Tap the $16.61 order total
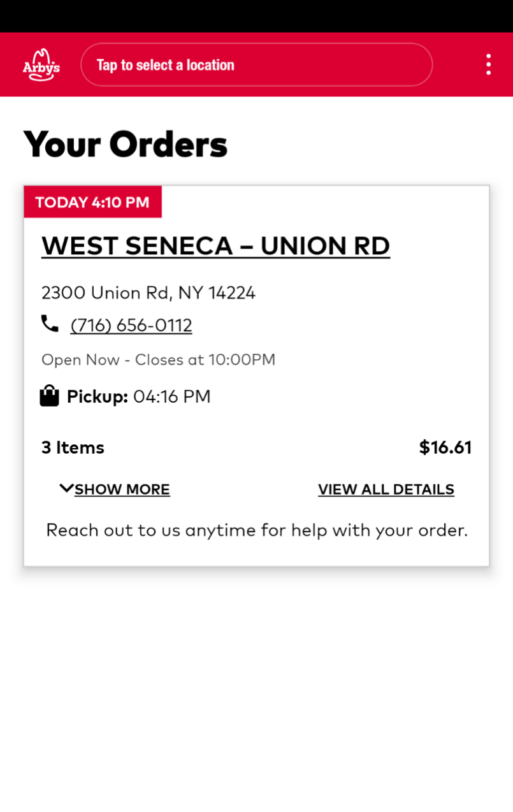 tap(445, 447)
